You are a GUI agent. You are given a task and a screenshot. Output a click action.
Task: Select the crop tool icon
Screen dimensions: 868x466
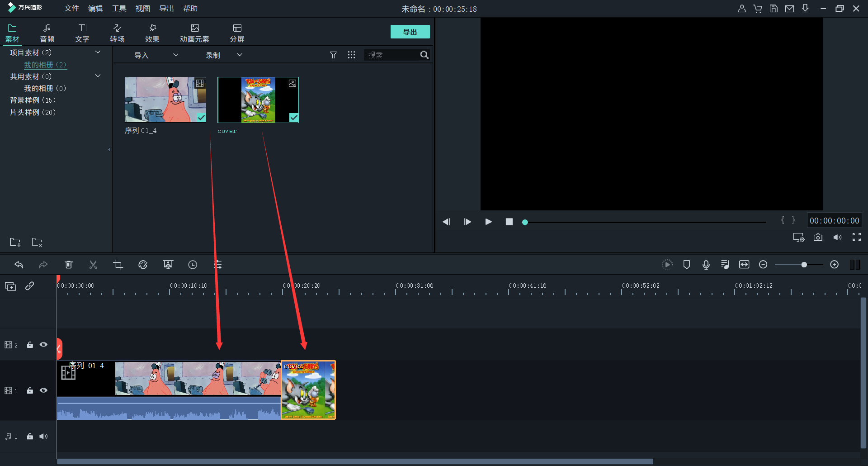[118, 265]
